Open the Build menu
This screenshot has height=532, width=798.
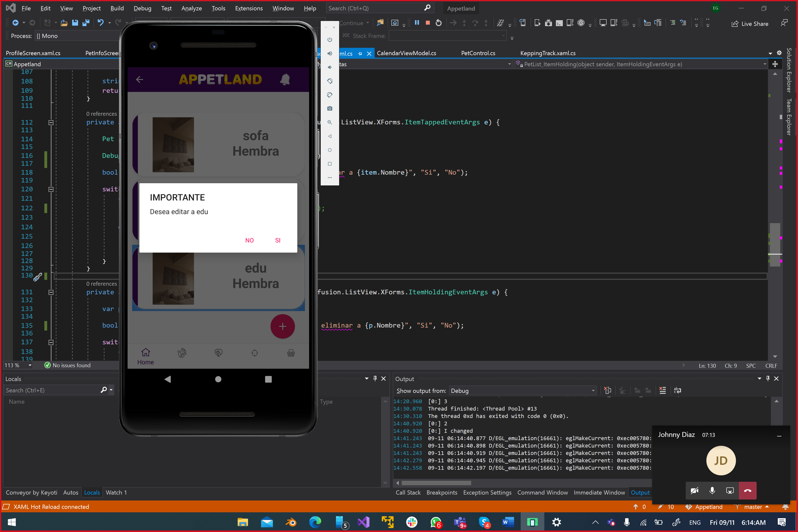click(x=117, y=8)
